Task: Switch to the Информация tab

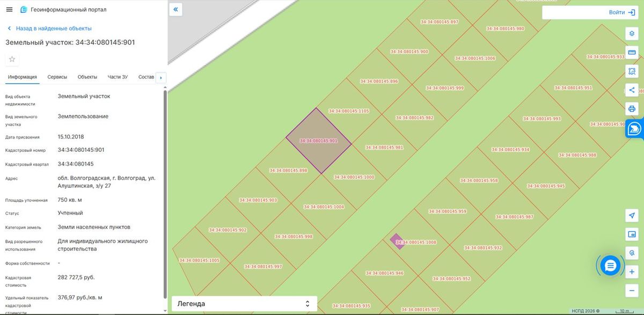Action: (23, 77)
